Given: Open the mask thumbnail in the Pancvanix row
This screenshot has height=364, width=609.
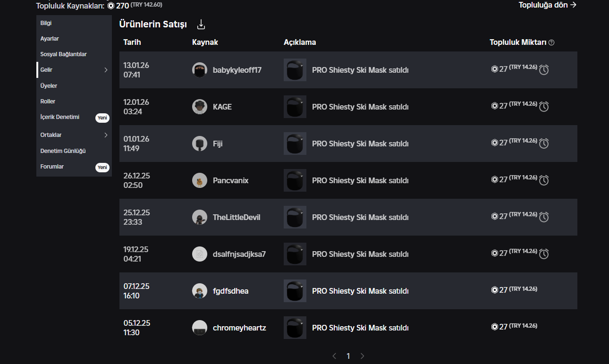Looking at the screenshot, I should tap(295, 180).
